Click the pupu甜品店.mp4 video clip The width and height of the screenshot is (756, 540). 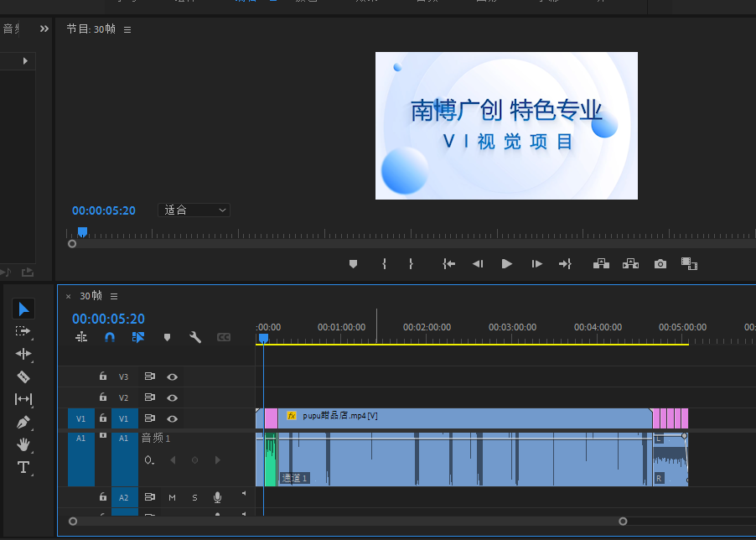coord(461,416)
